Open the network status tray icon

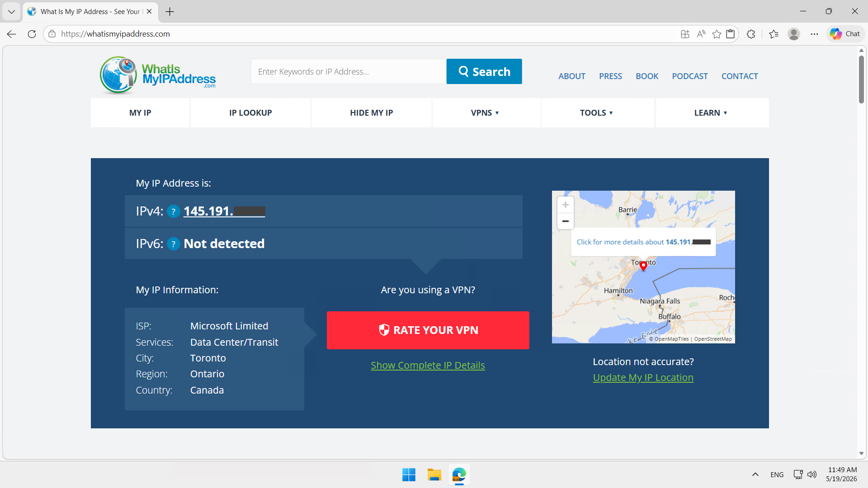(x=798, y=474)
